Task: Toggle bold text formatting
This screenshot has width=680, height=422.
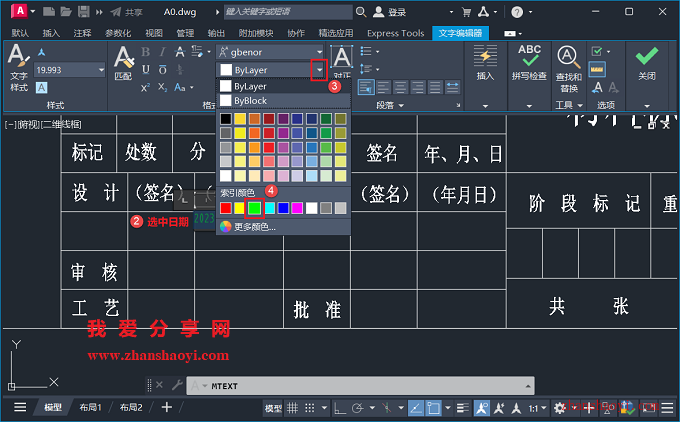Action: tap(145, 52)
